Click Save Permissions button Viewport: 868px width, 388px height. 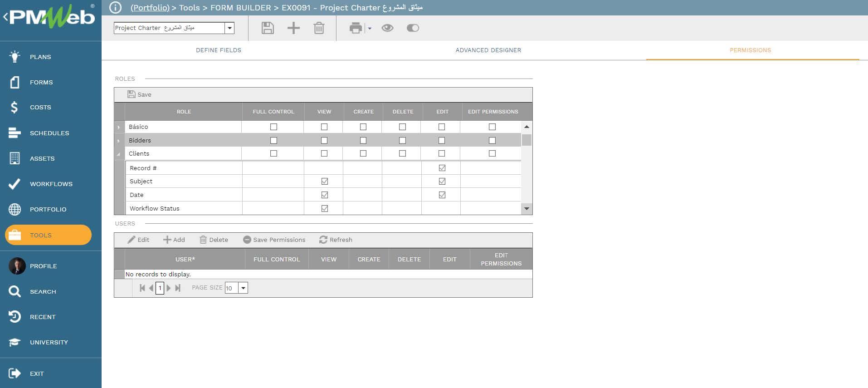(274, 240)
